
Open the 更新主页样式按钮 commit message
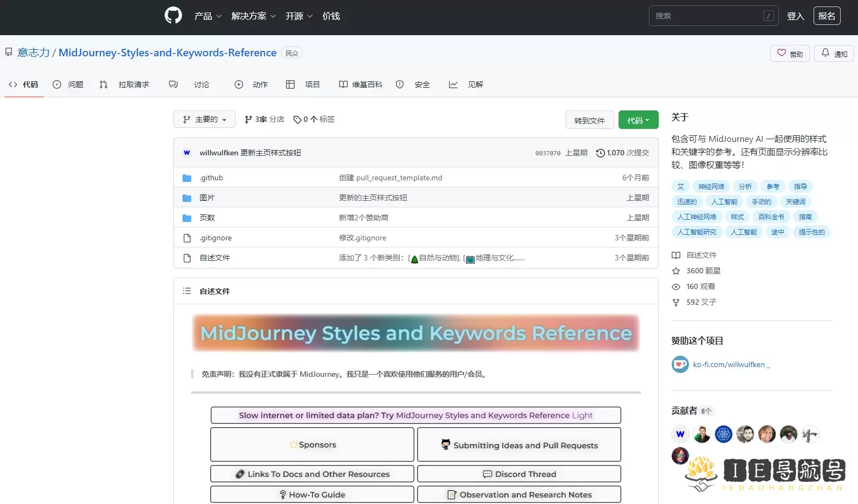271,153
